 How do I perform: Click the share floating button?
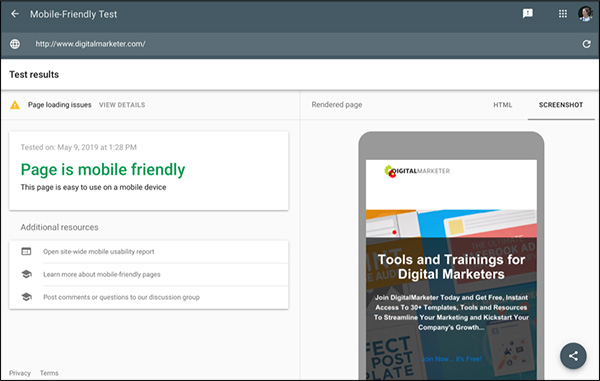pos(573,356)
